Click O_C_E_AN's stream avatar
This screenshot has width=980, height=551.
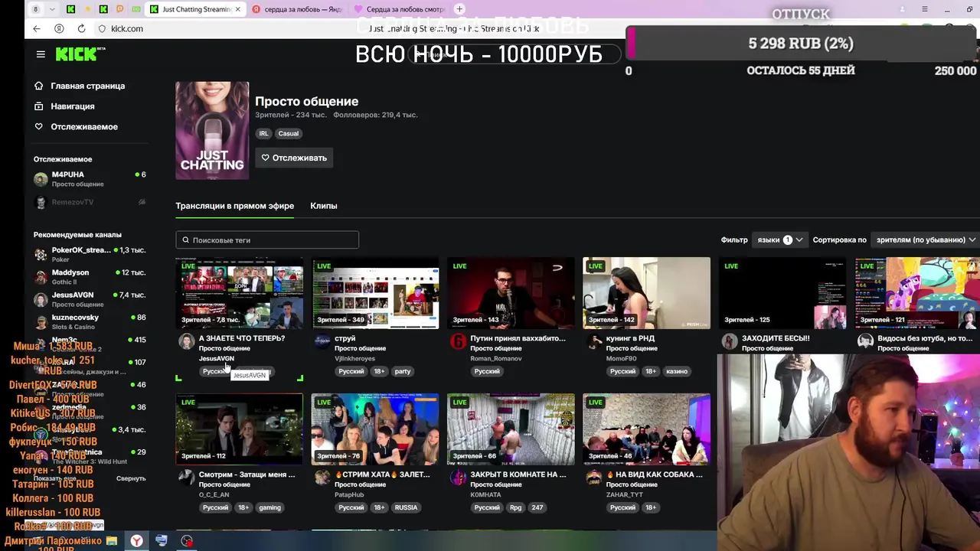(186, 478)
